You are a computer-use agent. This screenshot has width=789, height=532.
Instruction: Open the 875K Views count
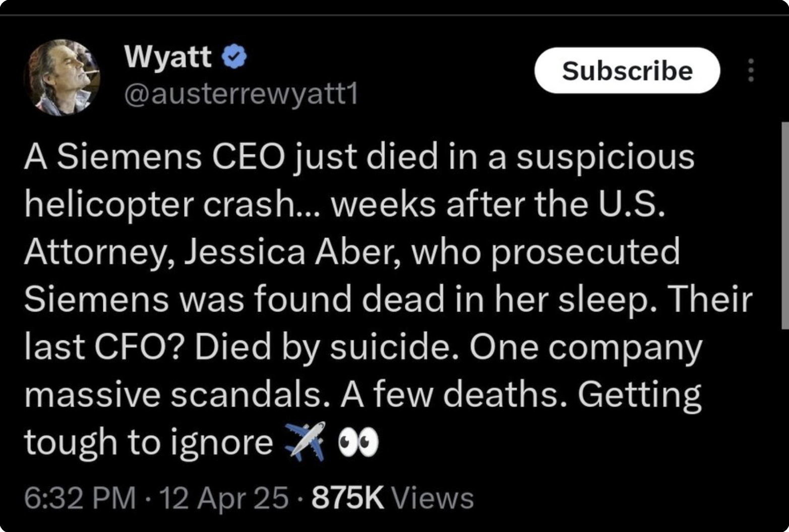tap(393, 498)
